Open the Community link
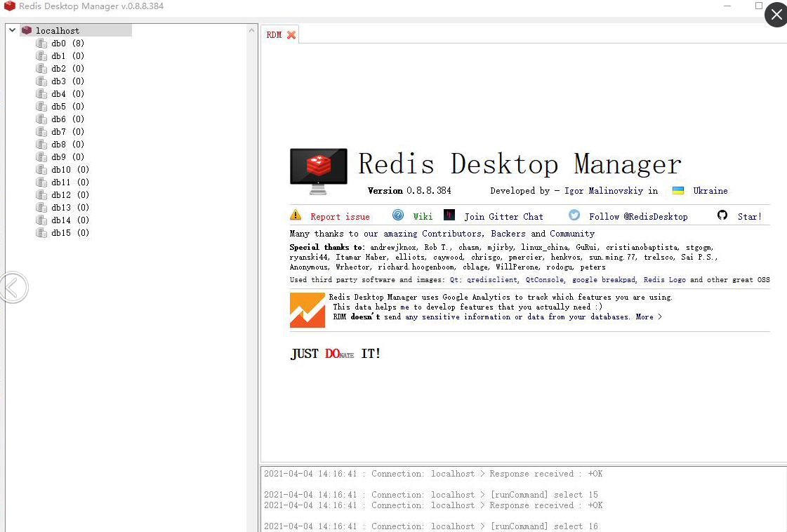The width and height of the screenshot is (787, 532). 572,234
